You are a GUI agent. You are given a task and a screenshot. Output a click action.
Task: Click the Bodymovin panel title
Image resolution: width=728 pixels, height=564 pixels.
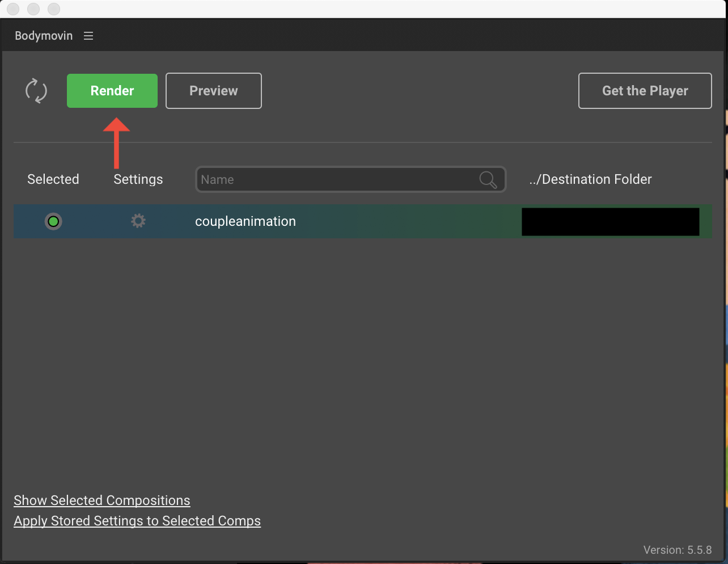(44, 36)
